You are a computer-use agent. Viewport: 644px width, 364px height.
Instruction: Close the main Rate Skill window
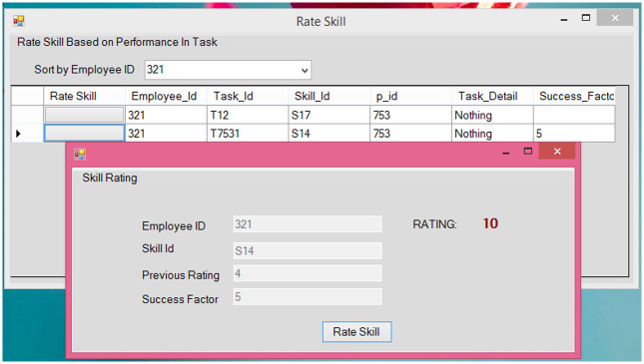(x=615, y=18)
